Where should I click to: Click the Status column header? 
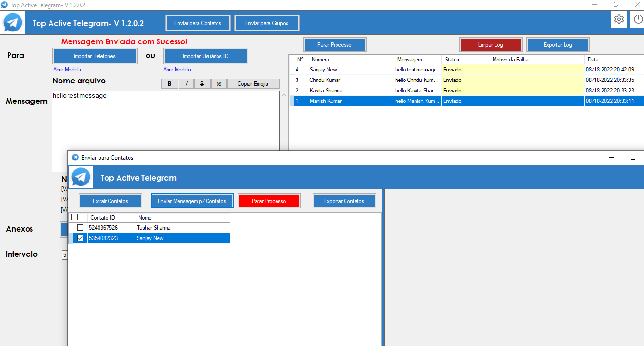point(465,60)
